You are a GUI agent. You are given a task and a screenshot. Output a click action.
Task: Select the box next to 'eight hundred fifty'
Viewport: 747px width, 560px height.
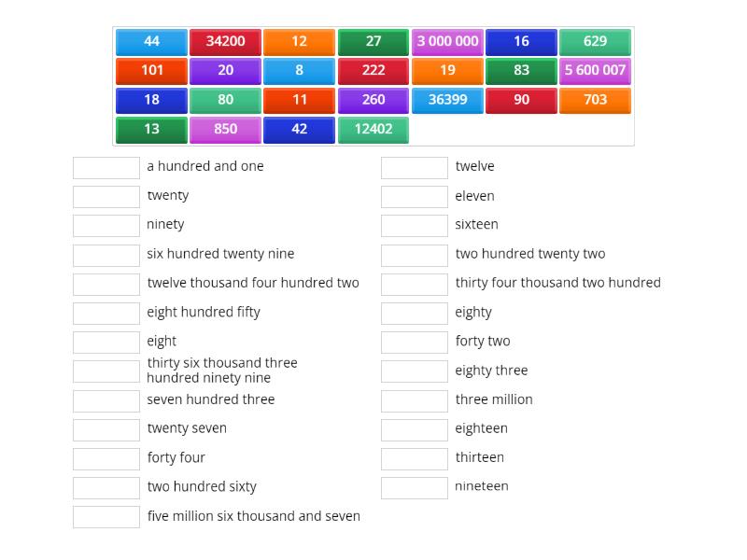[x=106, y=313]
